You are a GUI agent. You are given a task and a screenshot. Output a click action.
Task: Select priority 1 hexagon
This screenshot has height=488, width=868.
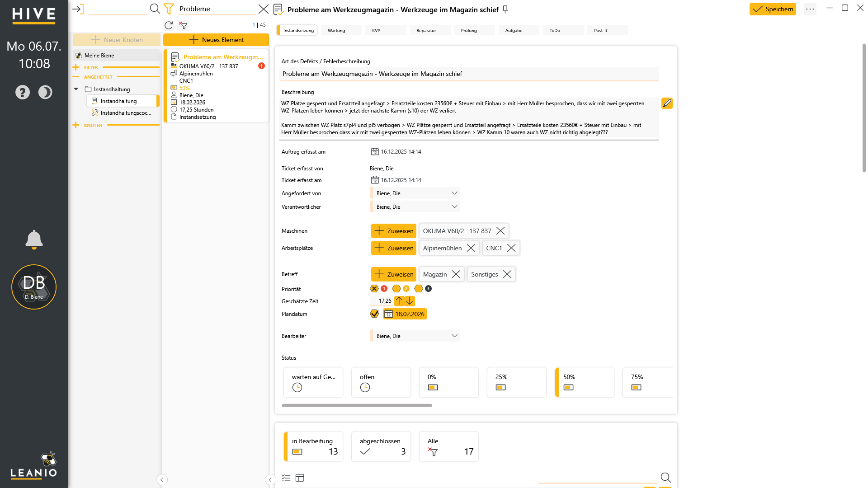(x=374, y=289)
